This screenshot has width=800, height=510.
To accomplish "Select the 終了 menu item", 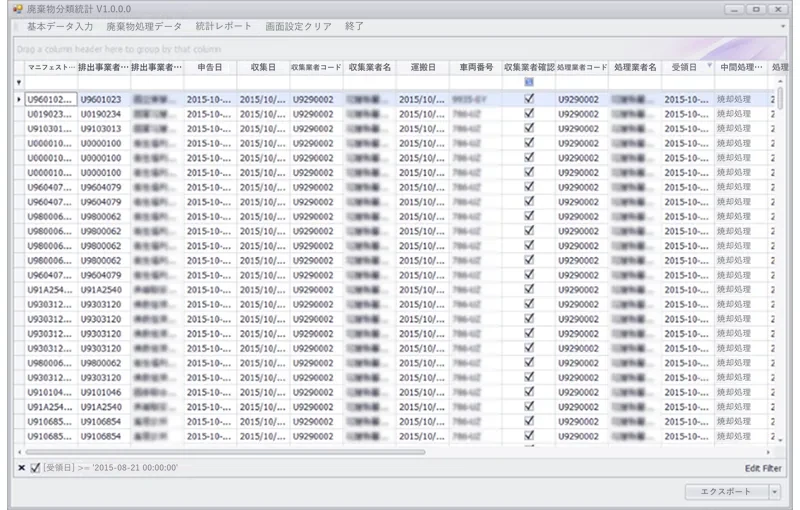I will pos(354,27).
